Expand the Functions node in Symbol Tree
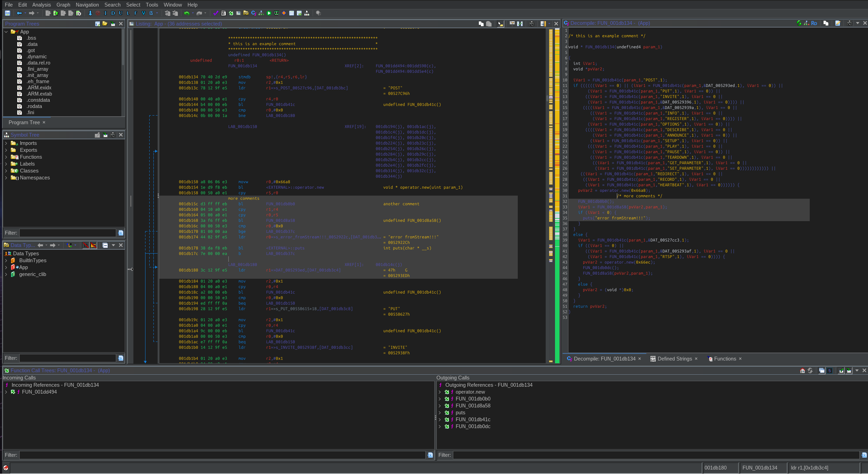868x474 pixels. pos(6,157)
